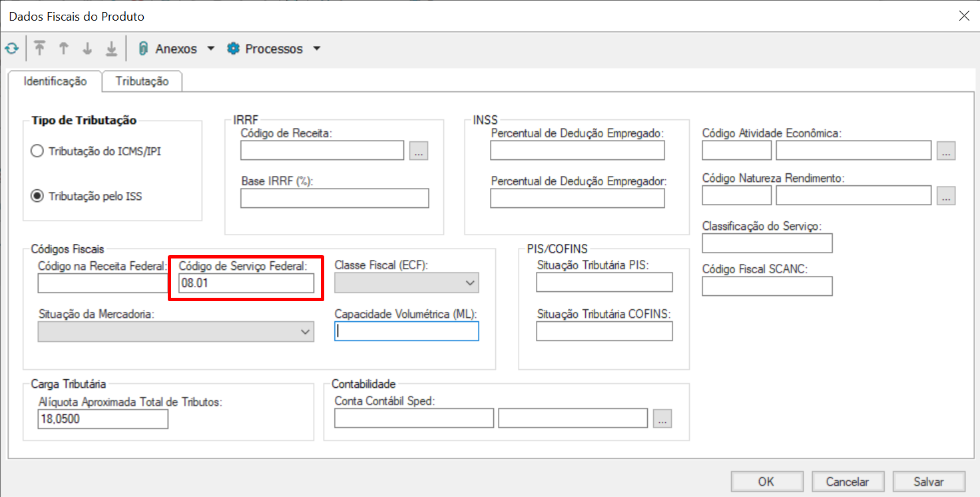Open Conta Contábil Sped lookup button

coord(662,418)
